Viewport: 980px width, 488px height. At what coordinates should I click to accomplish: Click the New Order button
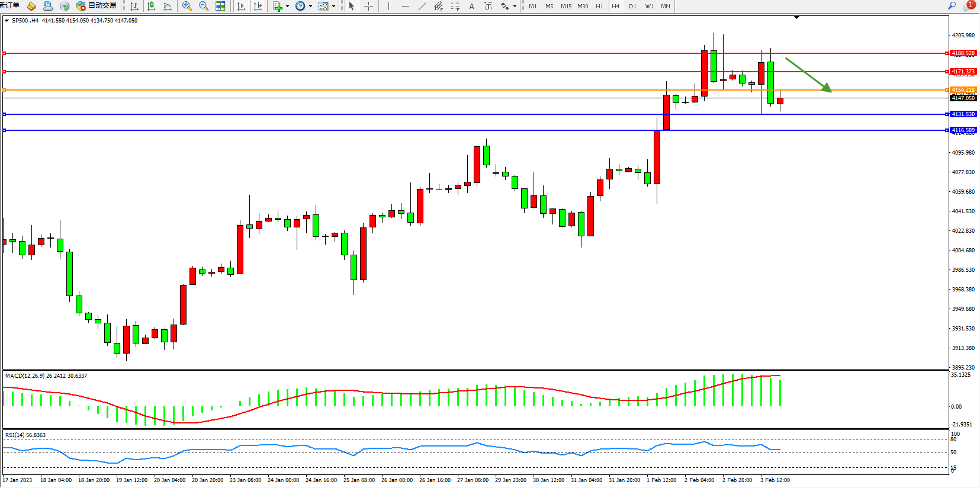tap(9, 6)
